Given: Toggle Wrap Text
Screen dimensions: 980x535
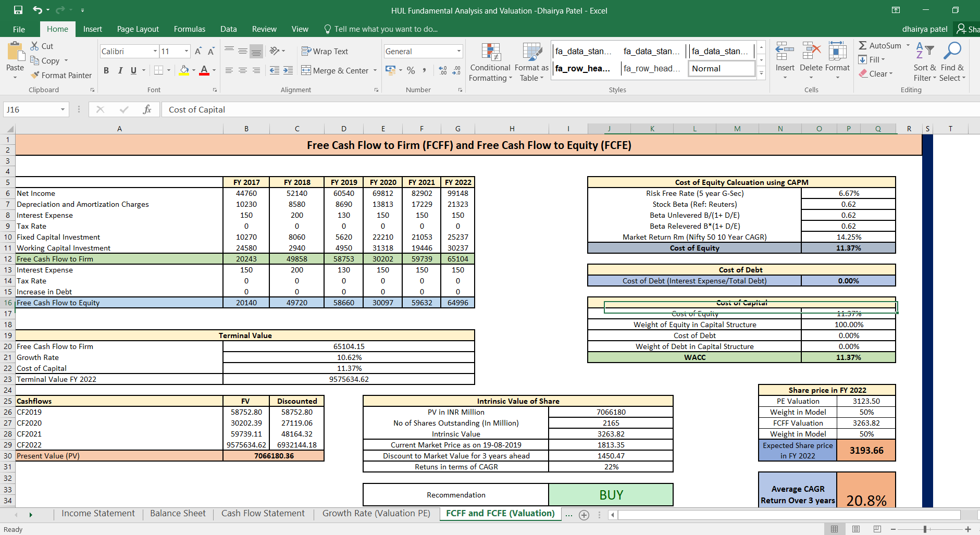Looking at the screenshot, I should (x=325, y=51).
